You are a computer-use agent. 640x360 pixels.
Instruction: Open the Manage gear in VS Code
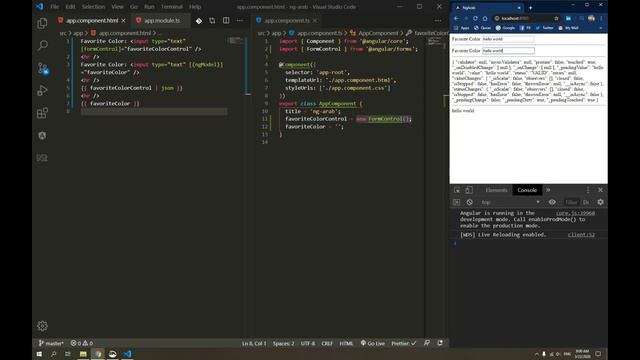click(x=42, y=326)
